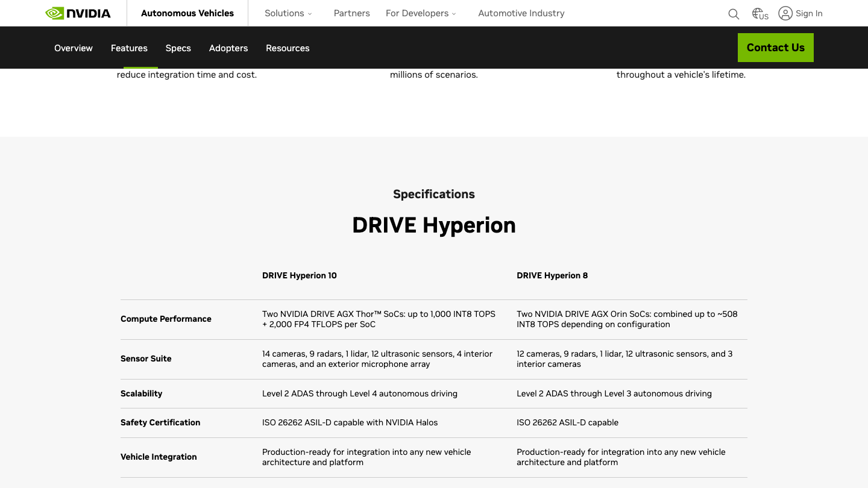The height and width of the screenshot is (488, 868).
Task: Open the Partners menu item
Action: point(352,13)
